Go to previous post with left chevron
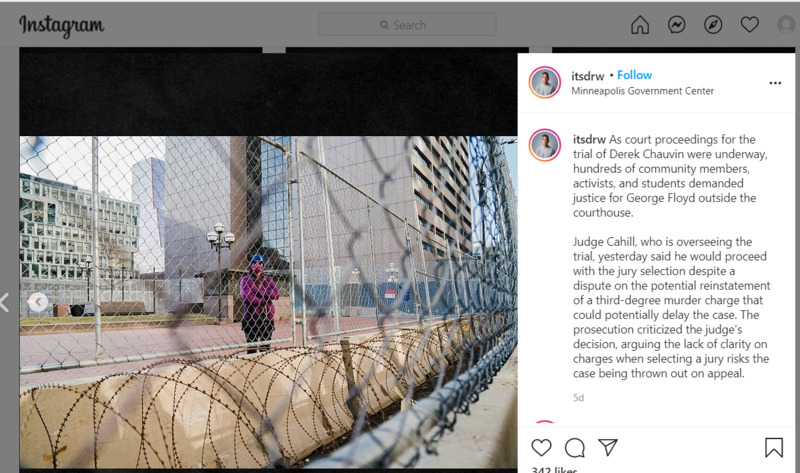Image resolution: width=800 pixels, height=473 pixels. [5, 302]
